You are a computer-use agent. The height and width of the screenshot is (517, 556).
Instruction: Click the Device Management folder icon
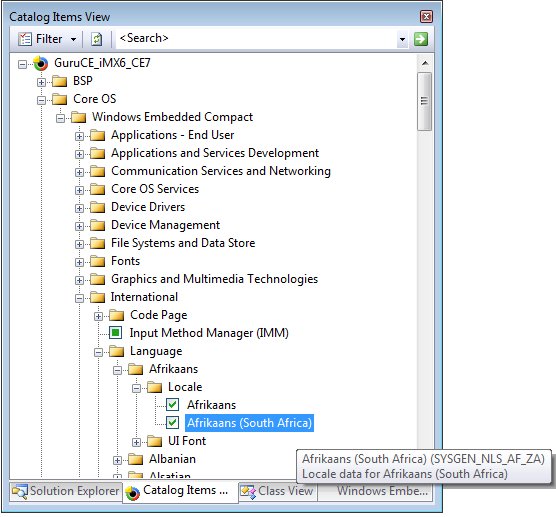[98, 225]
